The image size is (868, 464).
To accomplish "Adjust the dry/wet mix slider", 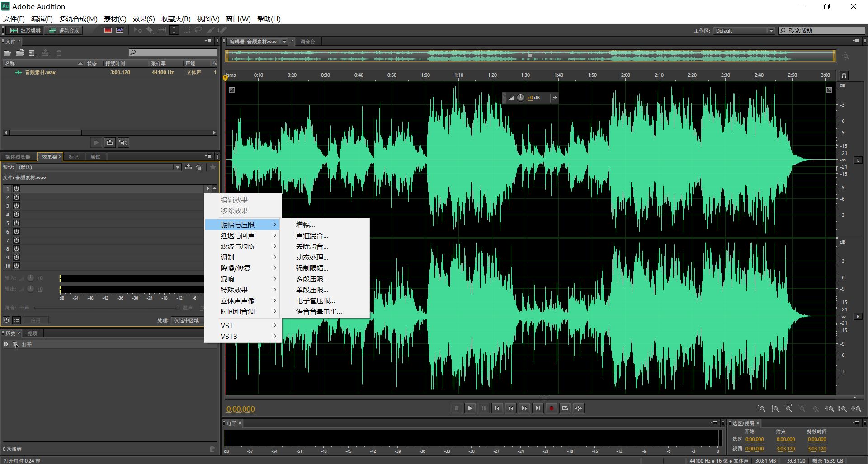I will pos(107,308).
